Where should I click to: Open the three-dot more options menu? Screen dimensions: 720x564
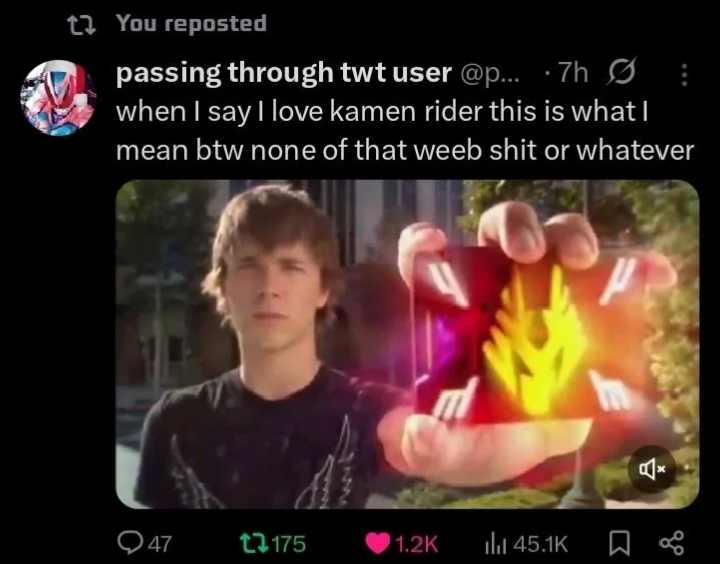point(684,75)
